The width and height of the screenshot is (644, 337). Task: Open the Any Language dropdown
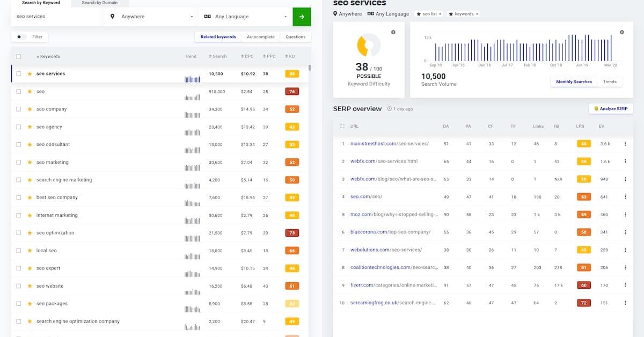click(x=245, y=17)
